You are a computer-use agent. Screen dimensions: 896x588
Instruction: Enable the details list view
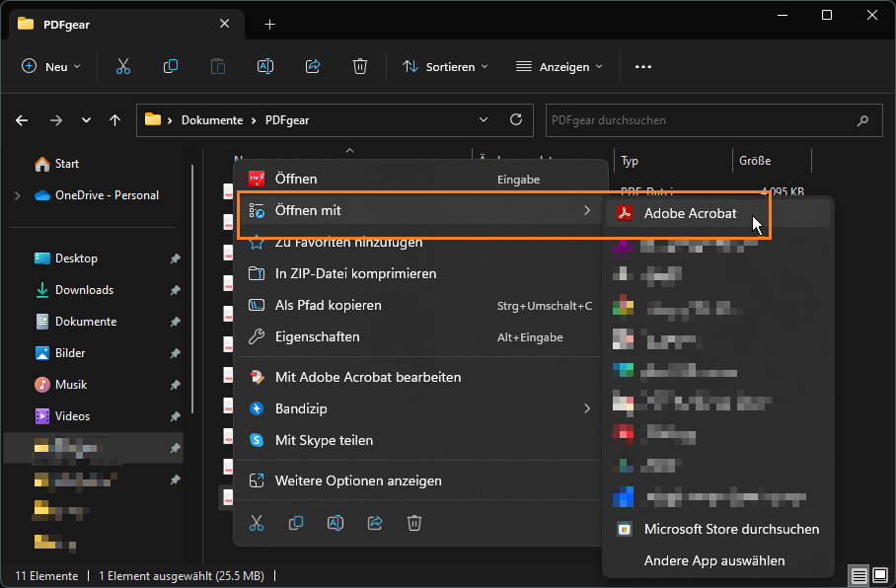(x=858, y=574)
